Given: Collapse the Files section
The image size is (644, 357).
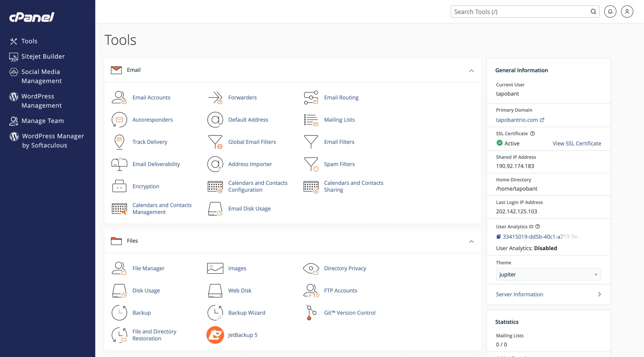Looking at the screenshot, I should click(x=471, y=241).
